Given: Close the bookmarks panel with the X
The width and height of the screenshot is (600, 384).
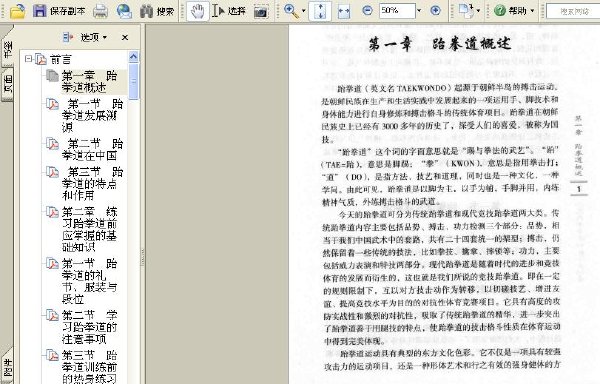Looking at the screenshot, I should pos(125,37).
